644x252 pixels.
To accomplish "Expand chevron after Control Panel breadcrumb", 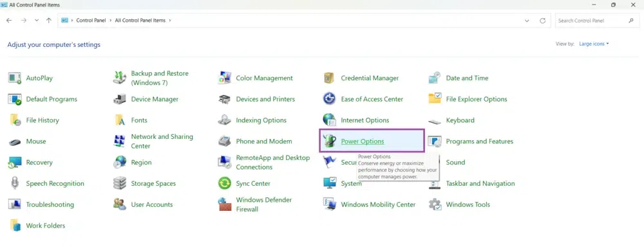I will pos(111,21).
